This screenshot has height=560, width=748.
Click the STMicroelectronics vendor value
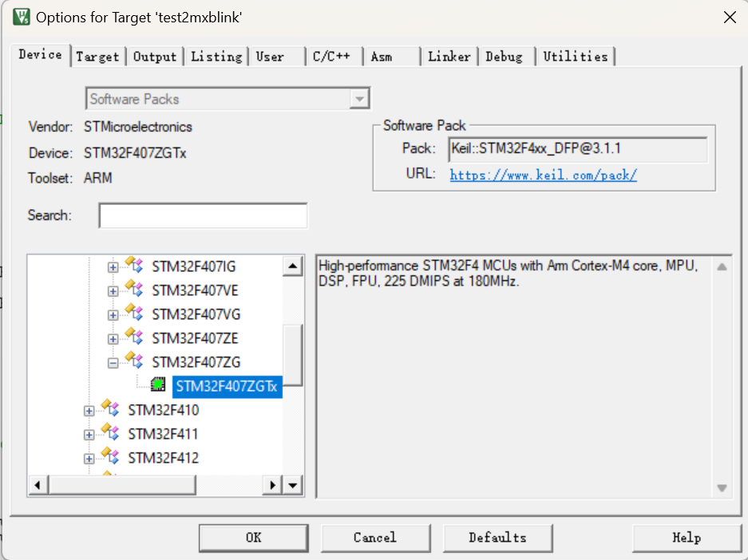[x=138, y=127]
